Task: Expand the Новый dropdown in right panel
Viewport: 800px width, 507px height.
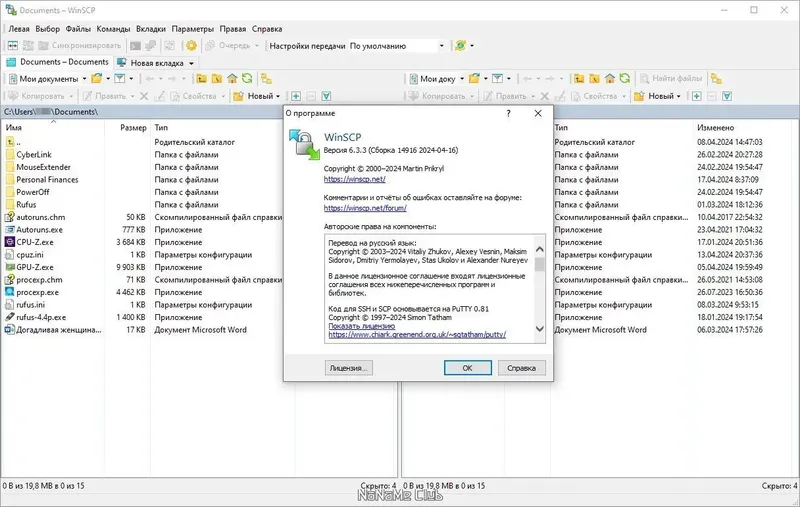Action: 679,96
